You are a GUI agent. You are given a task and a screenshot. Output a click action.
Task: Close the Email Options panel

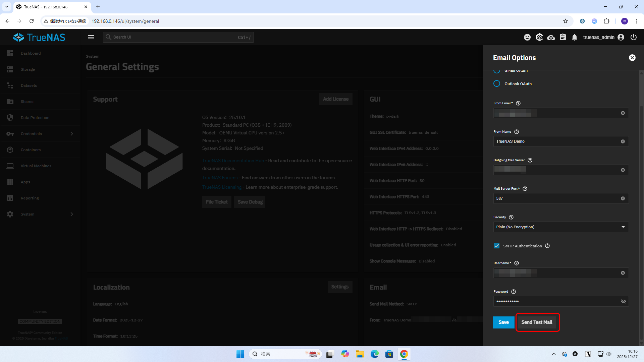(632, 58)
